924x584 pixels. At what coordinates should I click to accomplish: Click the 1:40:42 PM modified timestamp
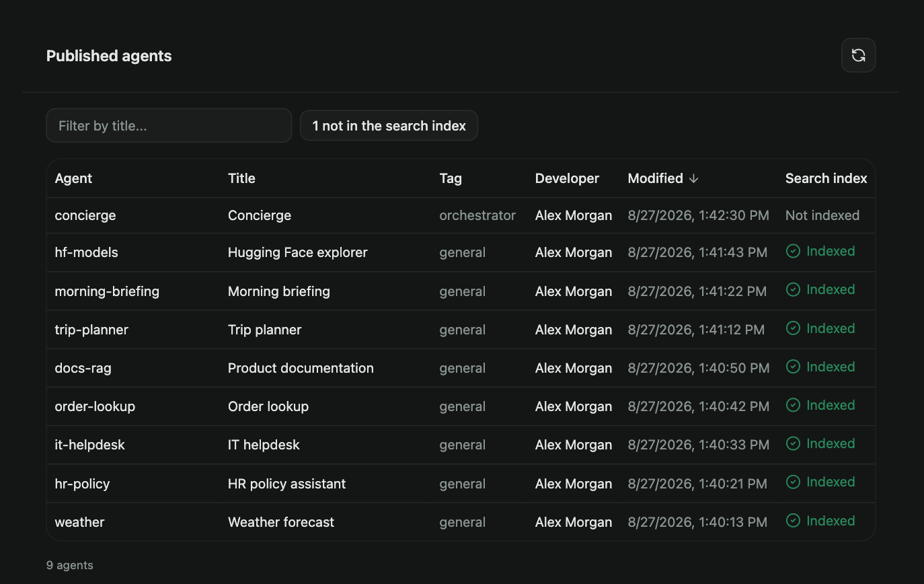(x=699, y=406)
